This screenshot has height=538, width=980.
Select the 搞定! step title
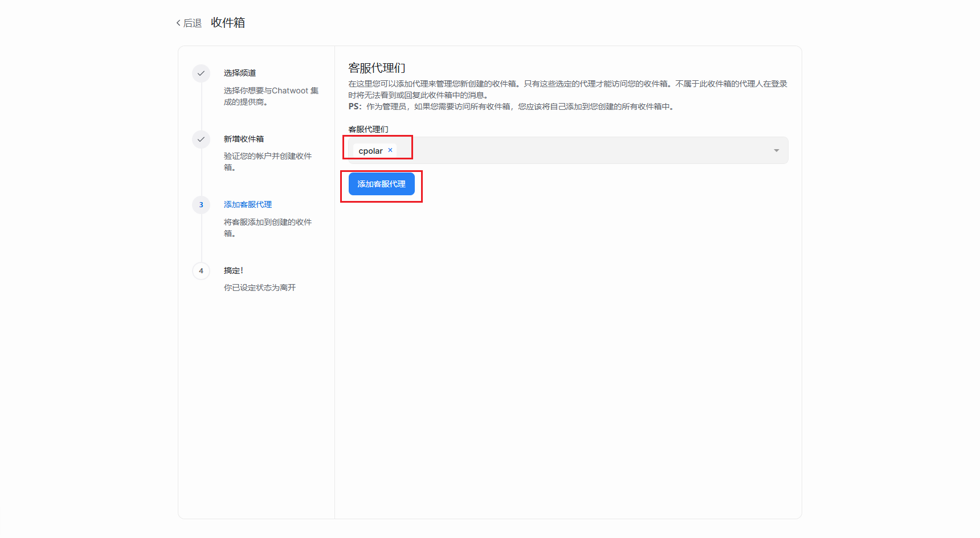pos(234,270)
